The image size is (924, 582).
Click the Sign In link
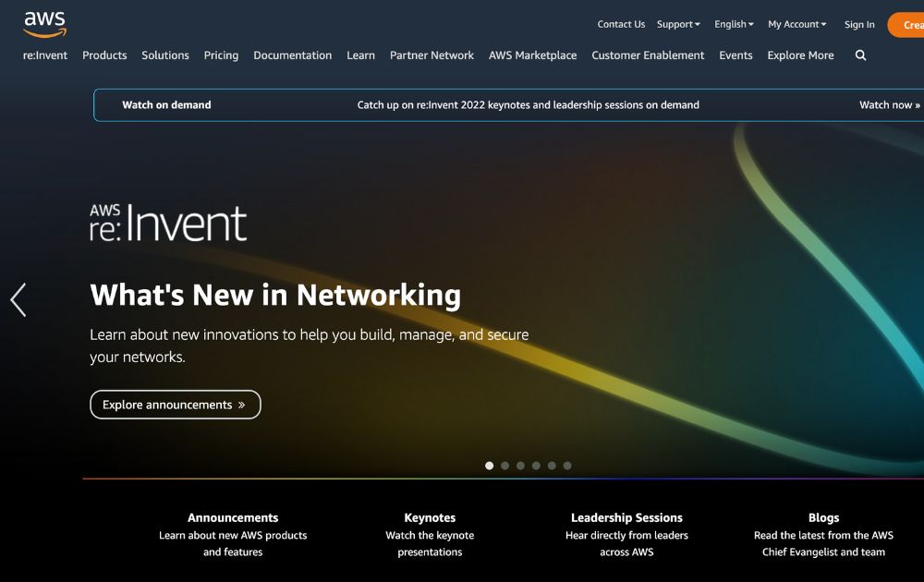(x=859, y=24)
